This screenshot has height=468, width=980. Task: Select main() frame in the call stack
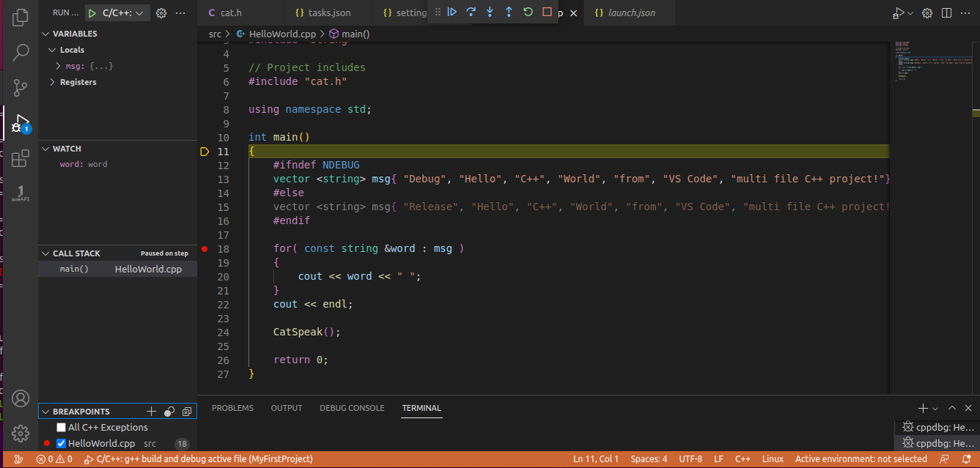click(74, 270)
